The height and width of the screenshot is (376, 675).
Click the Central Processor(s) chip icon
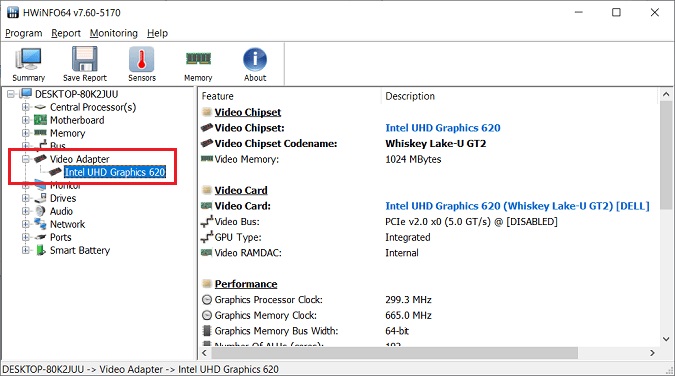(40, 107)
